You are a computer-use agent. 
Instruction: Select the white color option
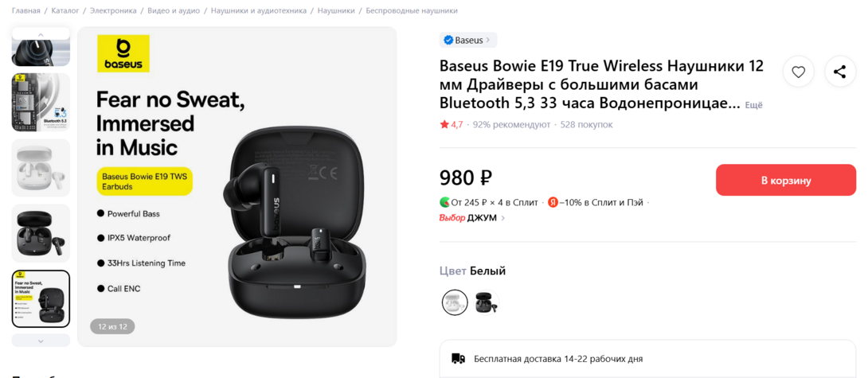click(x=455, y=302)
